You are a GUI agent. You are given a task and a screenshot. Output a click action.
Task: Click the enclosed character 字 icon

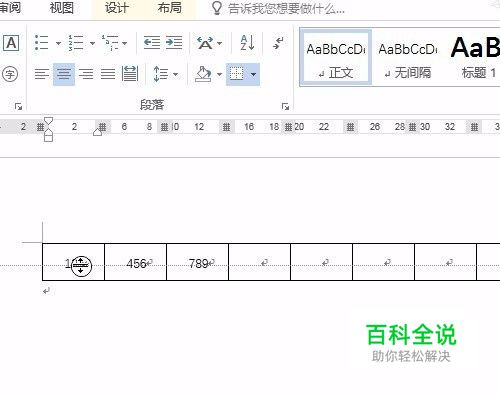point(10,74)
